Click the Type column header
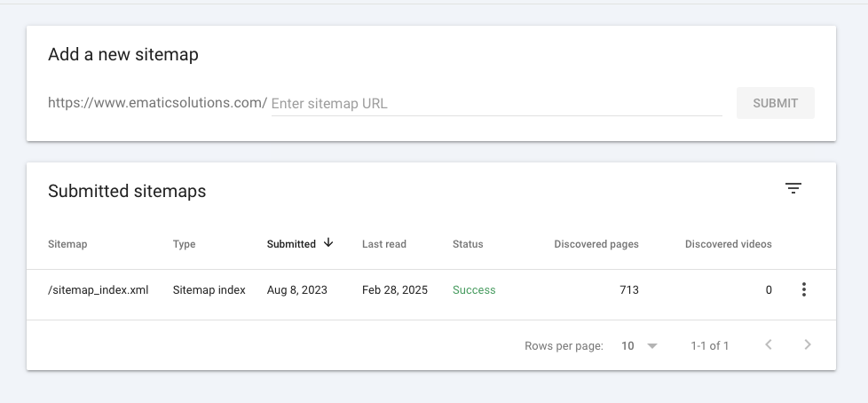The width and height of the screenshot is (868, 403). pos(184,244)
